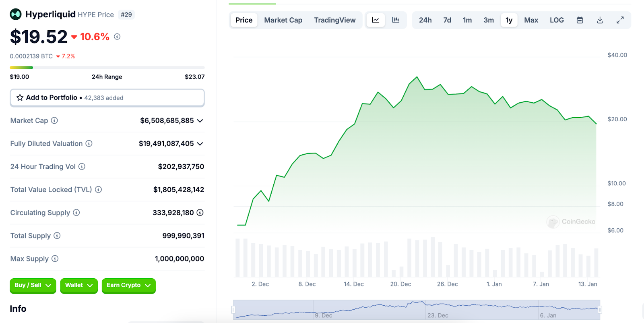Expand the Market Cap value chevron
The image size is (644, 323).
200,121
